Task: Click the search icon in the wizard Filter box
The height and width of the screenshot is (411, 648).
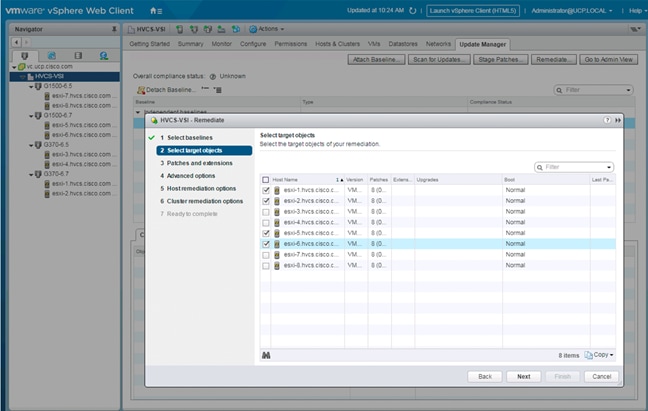Action: tap(540, 167)
